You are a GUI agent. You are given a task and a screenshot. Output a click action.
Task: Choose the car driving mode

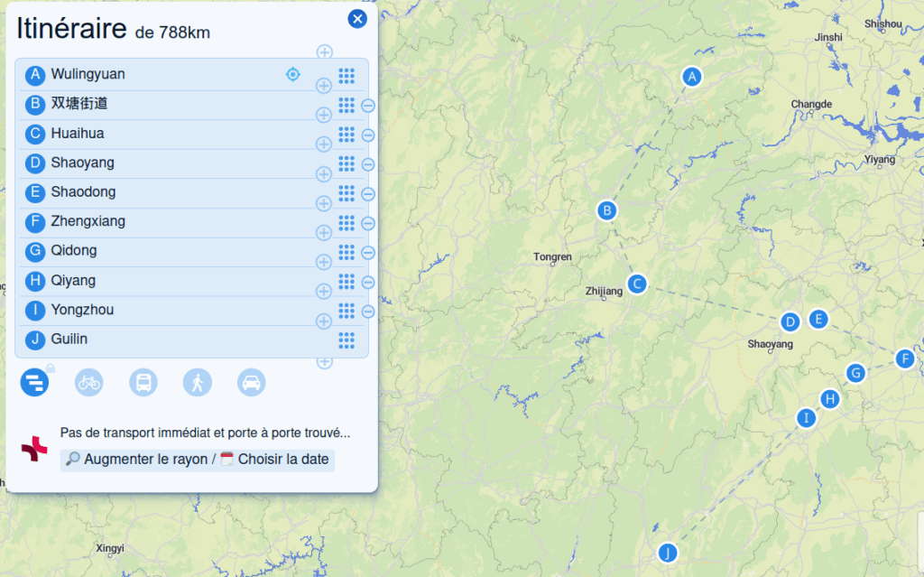[251, 383]
